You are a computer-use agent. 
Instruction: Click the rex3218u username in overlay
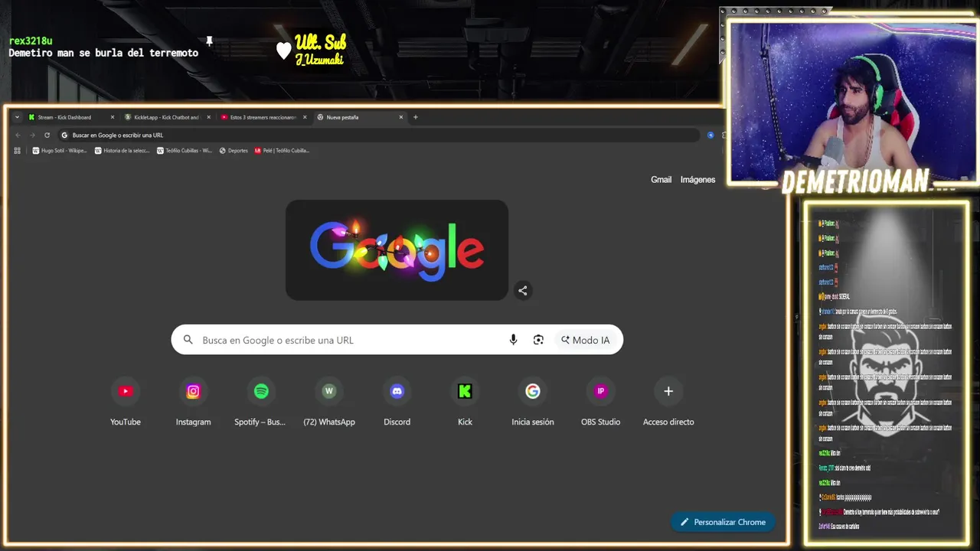(x=31, y=41)
